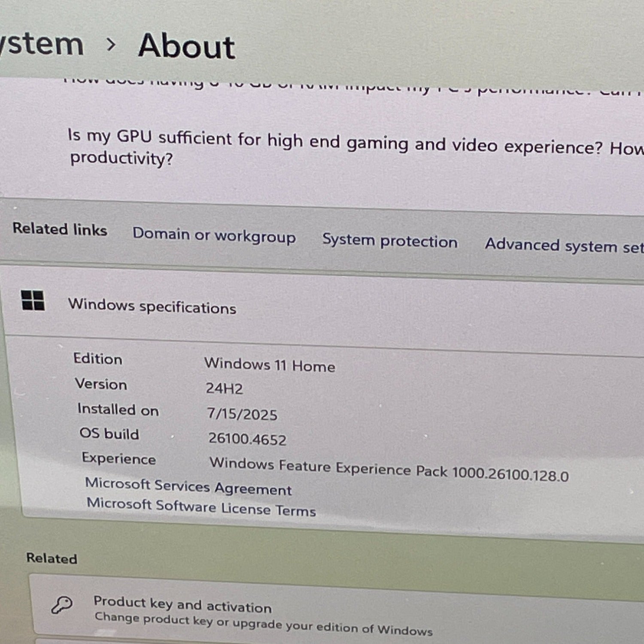Select the installed date 7/15/2025
The height and width of the screenshot is (644, 644).
tap(242, 414)
